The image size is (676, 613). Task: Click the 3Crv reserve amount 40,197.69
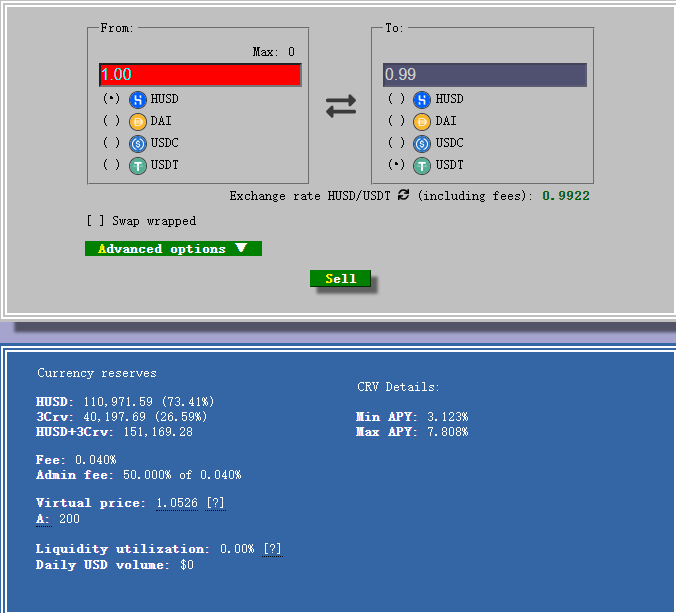[x=115, y=417]
